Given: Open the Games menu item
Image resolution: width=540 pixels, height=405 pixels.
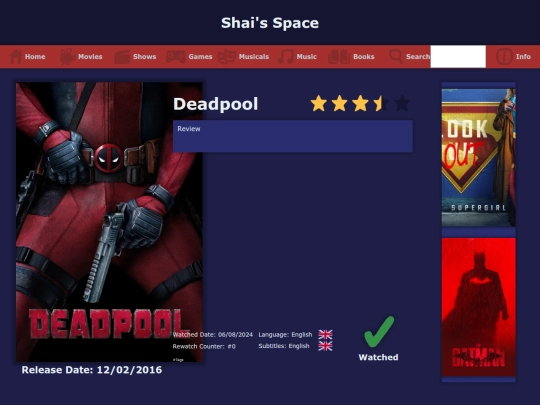Looking at the screenshot, I should [200, 56].
